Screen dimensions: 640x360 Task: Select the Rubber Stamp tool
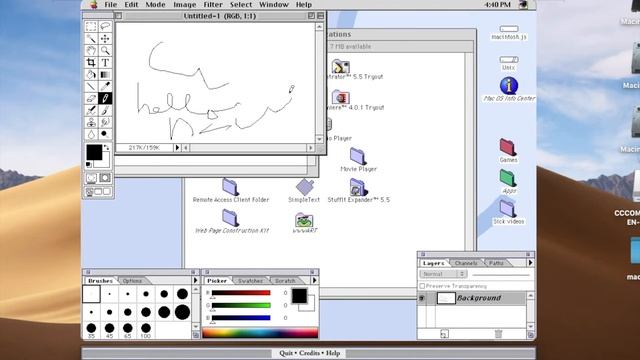pos(91,122)
